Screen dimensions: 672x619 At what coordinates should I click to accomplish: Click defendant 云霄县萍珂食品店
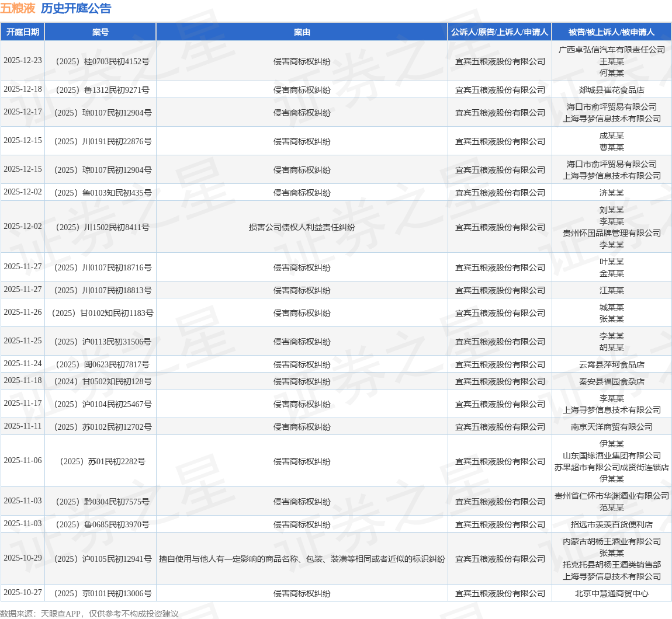tap(612, 364)
